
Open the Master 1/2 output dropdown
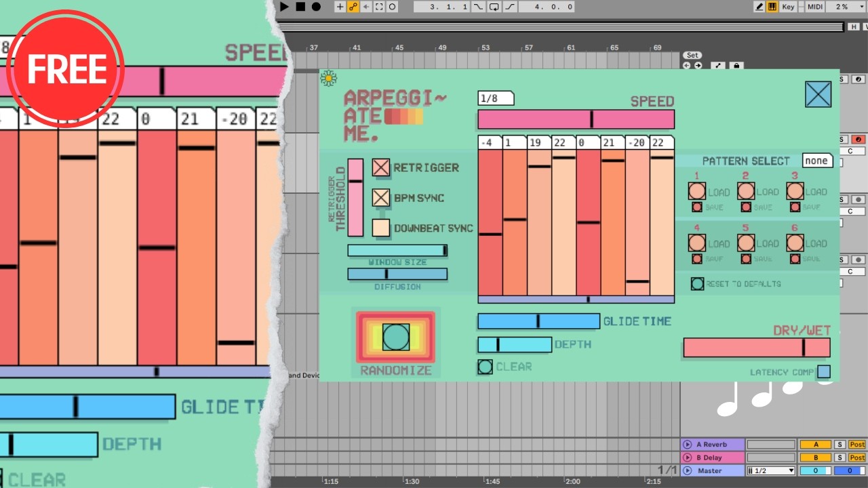pos(771,470)
